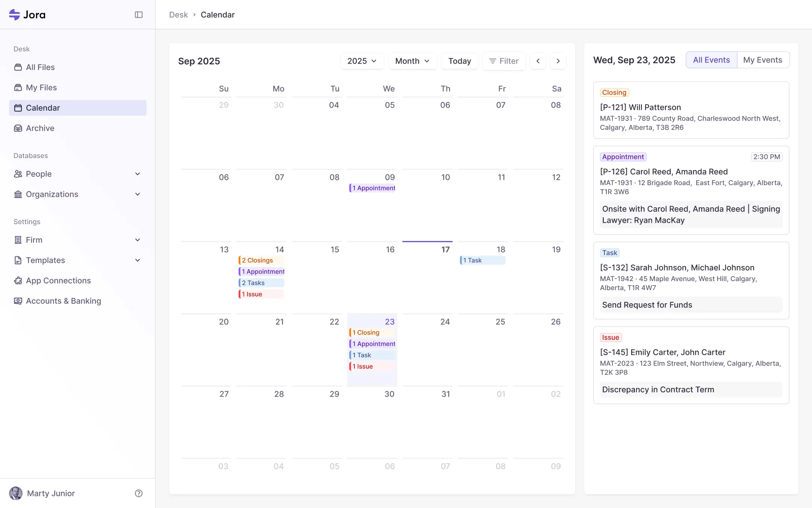Image resolution: width=812 pixels, height=508 pixels.
Task: Open the Month view dropdown
Action: point(412,61)
